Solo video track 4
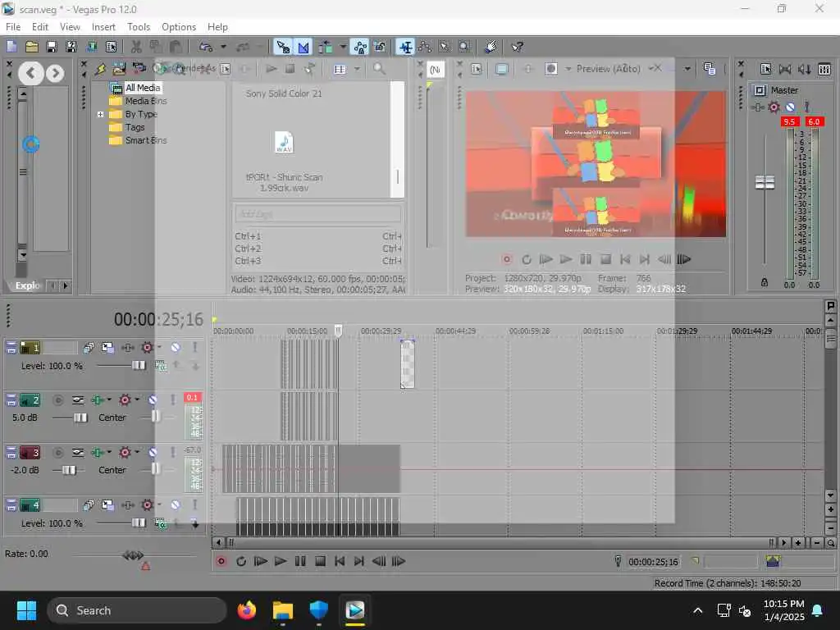Viewport: 840px width, 630px height. pos(195,505)
